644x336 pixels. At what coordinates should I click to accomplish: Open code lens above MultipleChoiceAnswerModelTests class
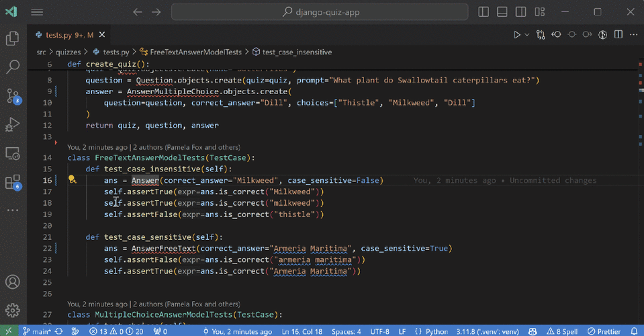tap(154, 304)
